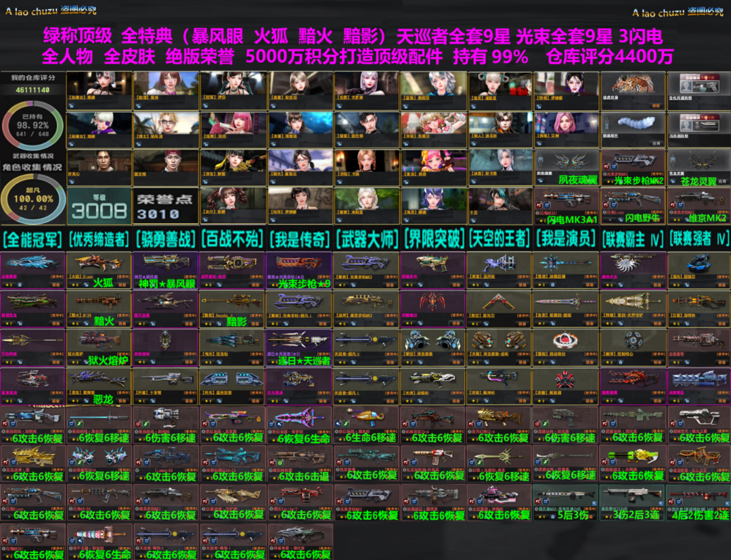
Task: Click the [联赛强者 IV] title badge
Action: [x=700, y=239]
